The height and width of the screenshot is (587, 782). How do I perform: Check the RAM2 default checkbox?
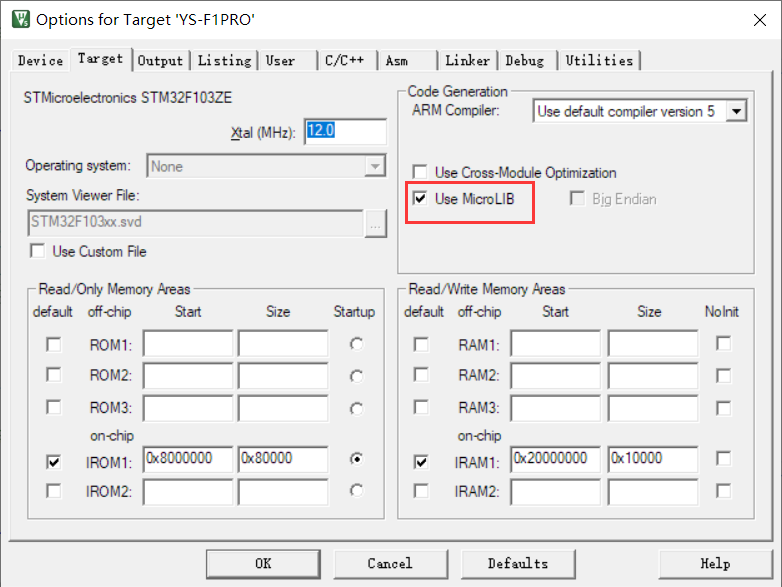(x=421, y=375)
